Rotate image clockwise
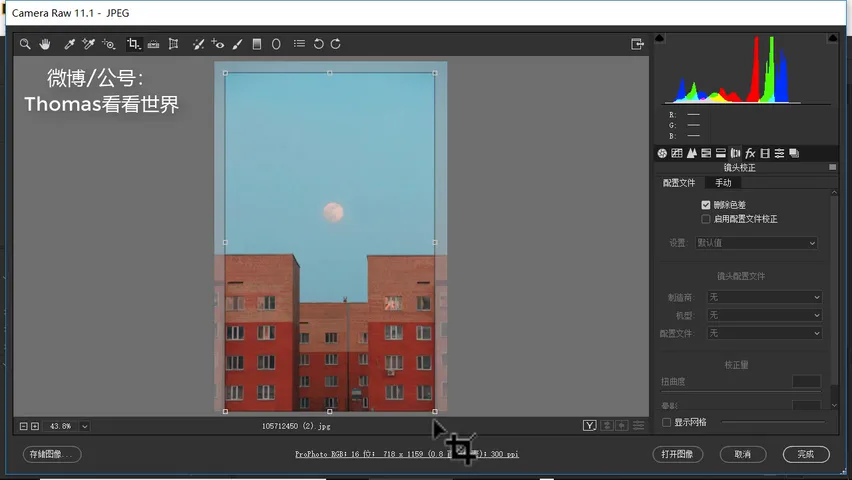The width and height of the screenshot is (852, 480). 336,44
